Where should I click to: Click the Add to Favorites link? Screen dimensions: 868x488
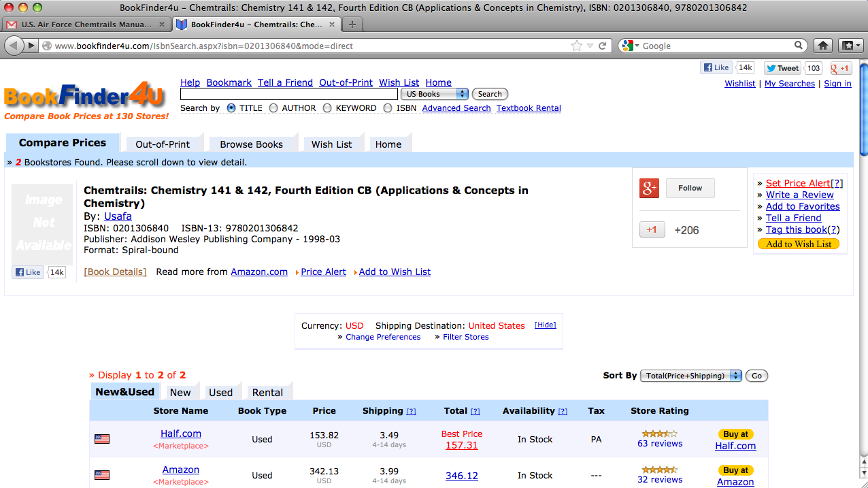tap(803, 206)
